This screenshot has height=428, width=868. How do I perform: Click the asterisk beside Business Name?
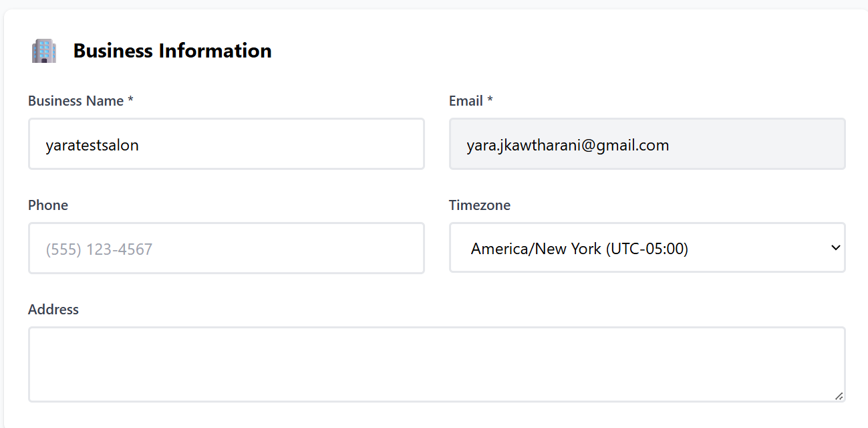pyautogui.click(x=131, y=101)
